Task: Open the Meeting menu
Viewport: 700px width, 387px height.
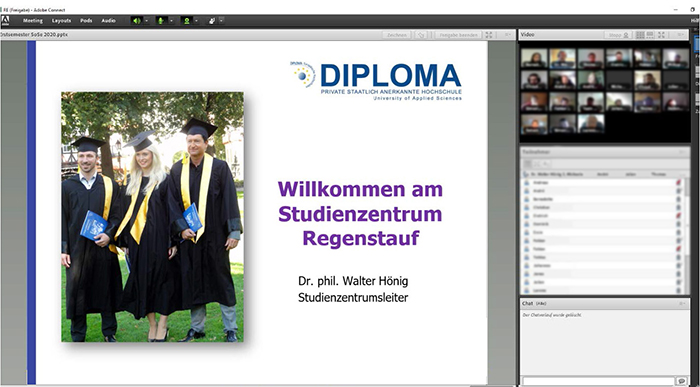Action: click(x=33, y=21)
